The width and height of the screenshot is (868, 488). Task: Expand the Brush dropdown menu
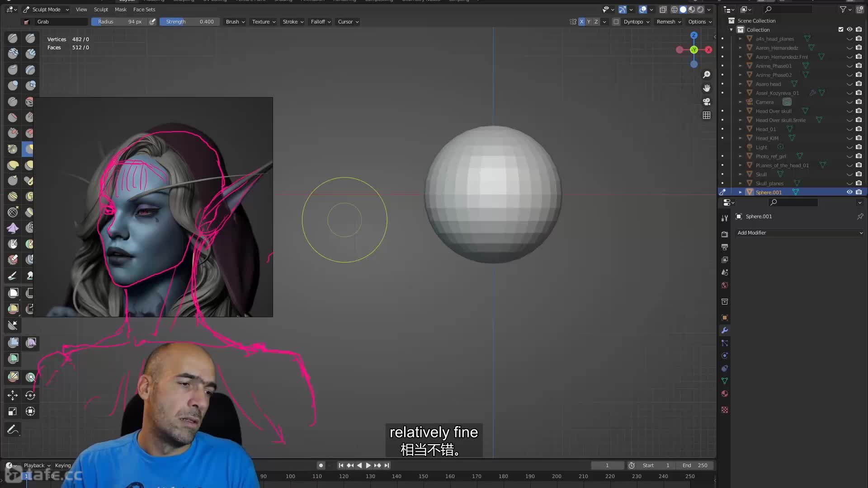tap(235, 21)
